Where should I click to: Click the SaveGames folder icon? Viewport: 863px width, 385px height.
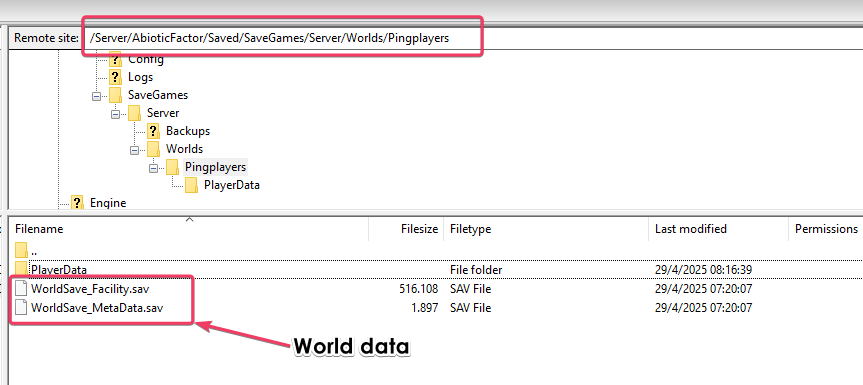click(x=115, y=95)
